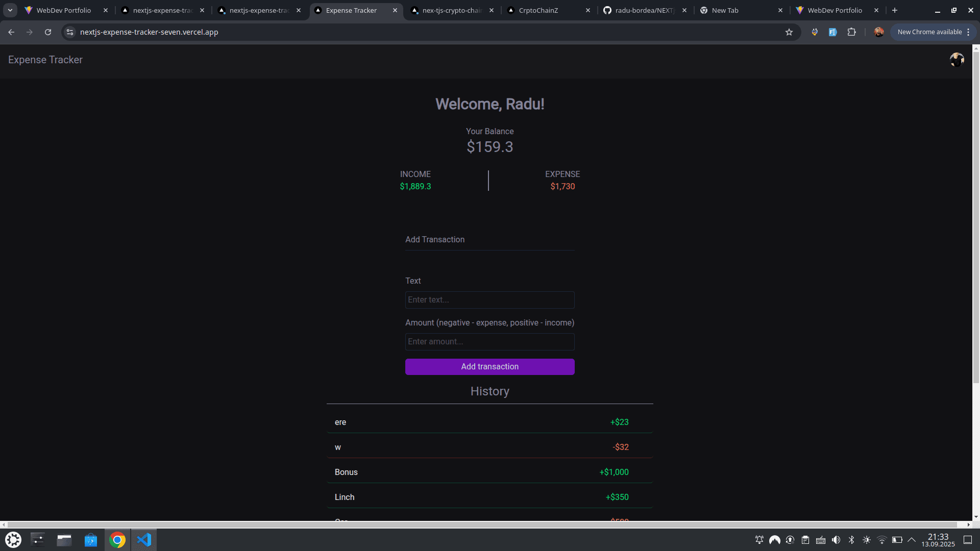Image resolution: width=980 pixels, height=551 pixels.
Task: Open the Fonts Ninja extension icon
Action: [833, 32]
